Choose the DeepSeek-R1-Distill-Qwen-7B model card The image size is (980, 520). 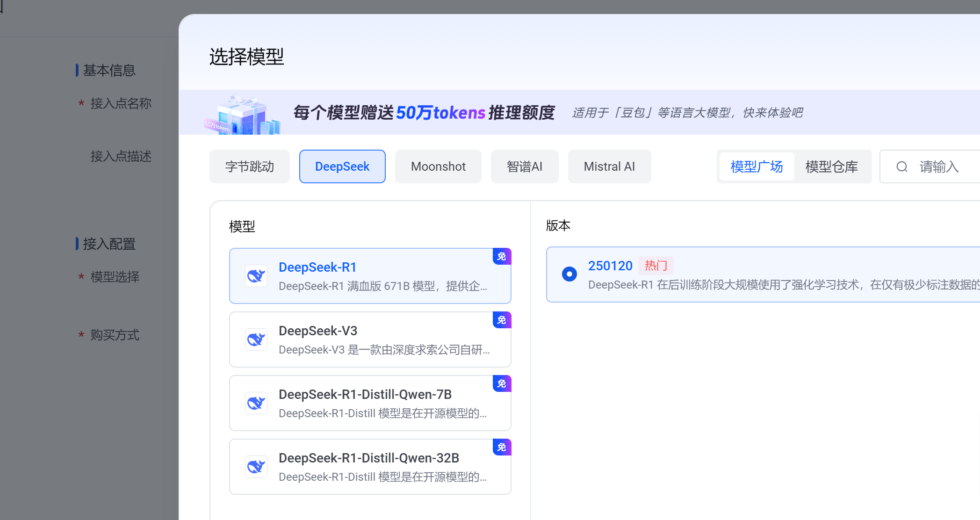click(370, 403)
